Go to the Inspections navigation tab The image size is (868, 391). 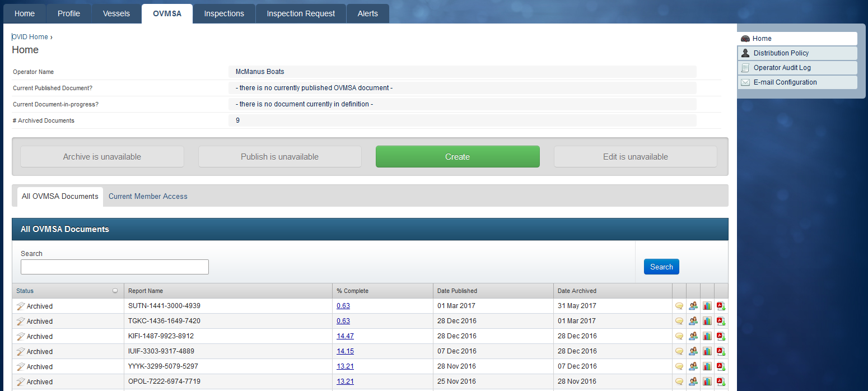pos(223,13)
